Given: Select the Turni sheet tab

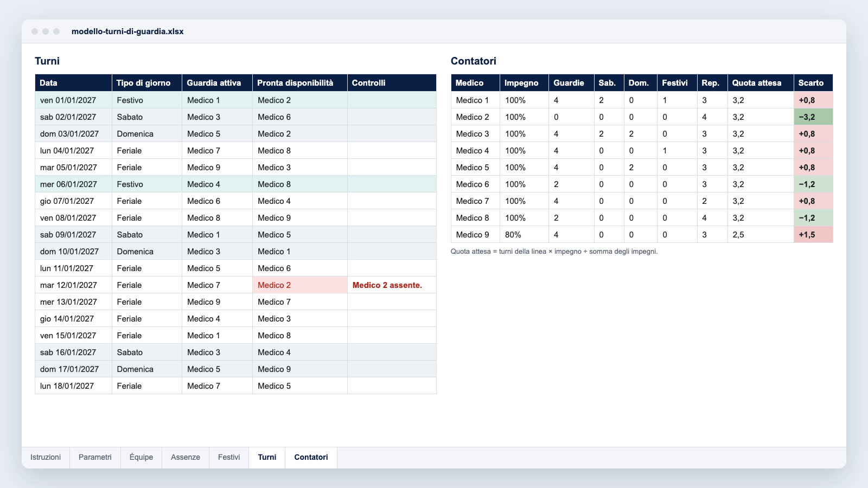Looking at the screenshot, I should coord(267,457).
